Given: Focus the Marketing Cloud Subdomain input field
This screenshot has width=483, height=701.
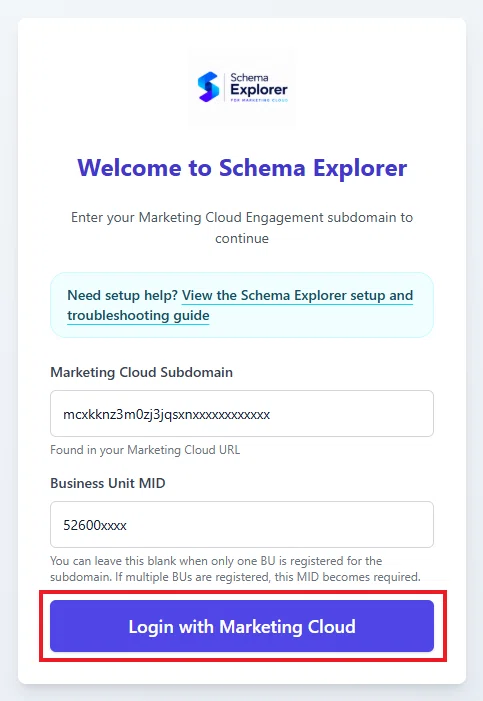Looking at the screenshot, I should coord(242,414).
